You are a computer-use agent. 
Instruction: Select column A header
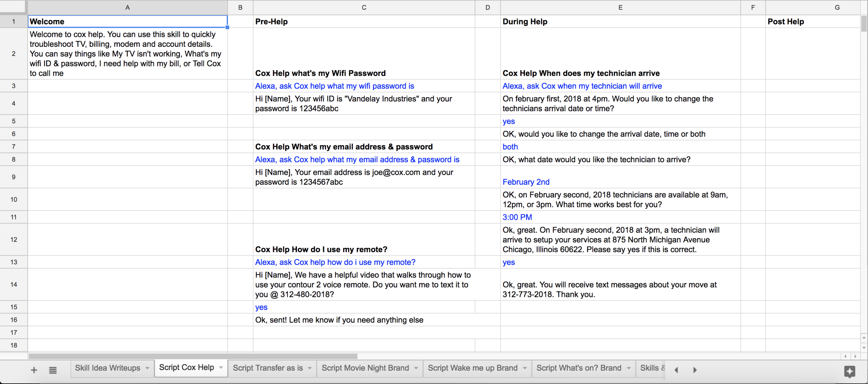tap(127, 7)
